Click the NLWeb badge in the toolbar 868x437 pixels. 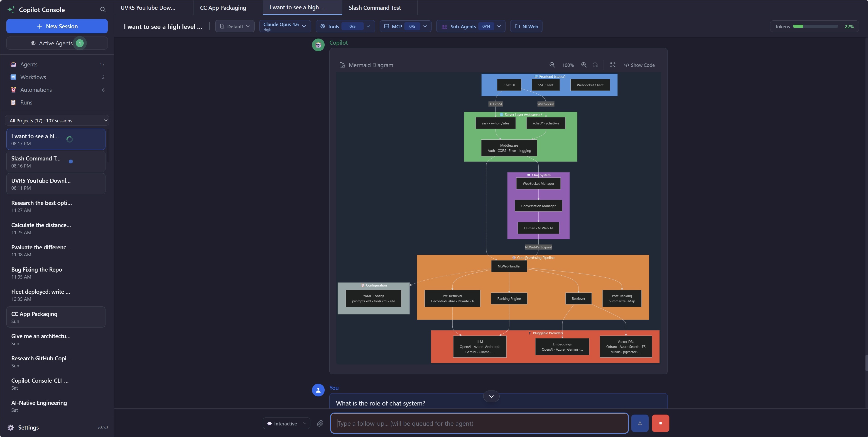(526, 26)
